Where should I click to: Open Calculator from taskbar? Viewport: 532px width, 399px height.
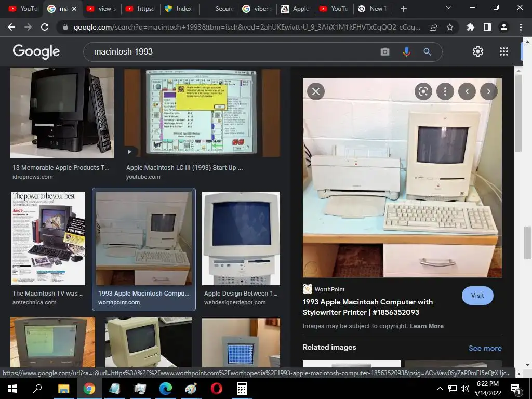242,389
